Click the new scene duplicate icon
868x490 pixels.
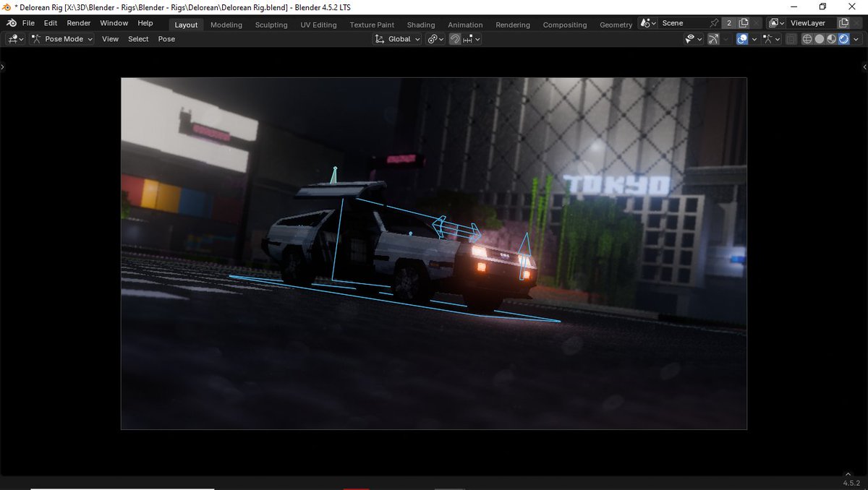(744, 23)
